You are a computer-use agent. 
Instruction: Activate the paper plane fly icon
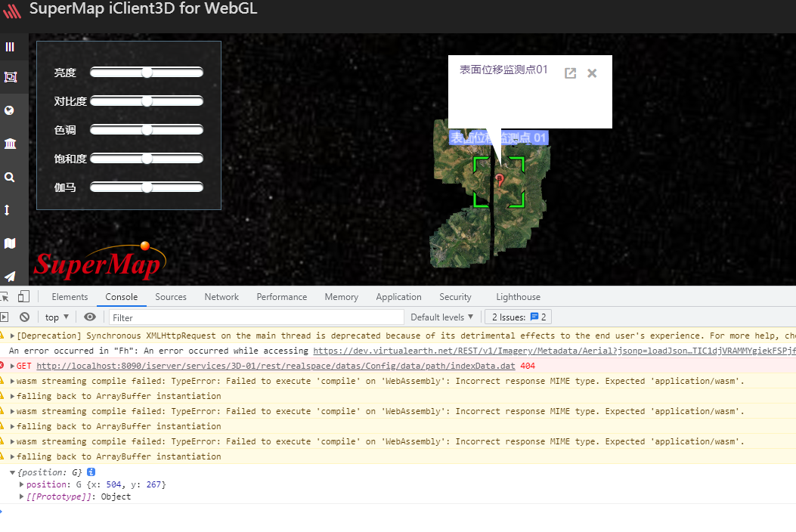pos(10,276)
